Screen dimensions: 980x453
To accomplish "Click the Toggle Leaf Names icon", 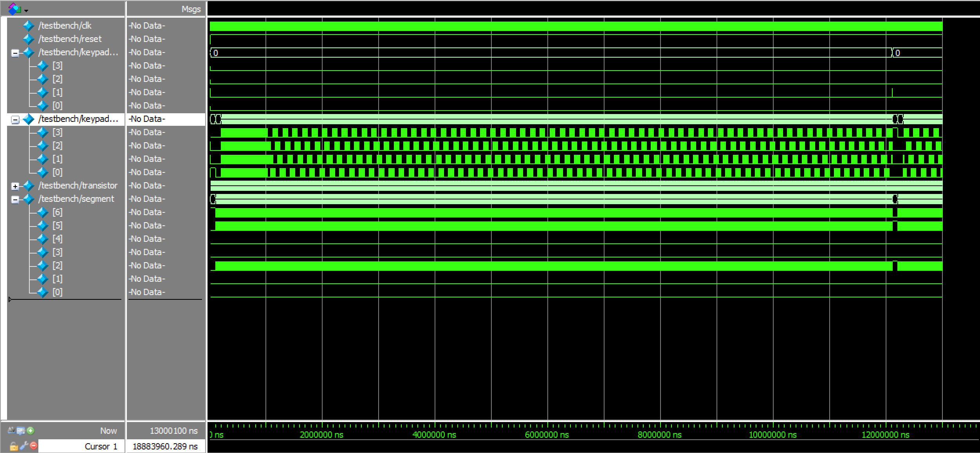I will click(11, 431).
